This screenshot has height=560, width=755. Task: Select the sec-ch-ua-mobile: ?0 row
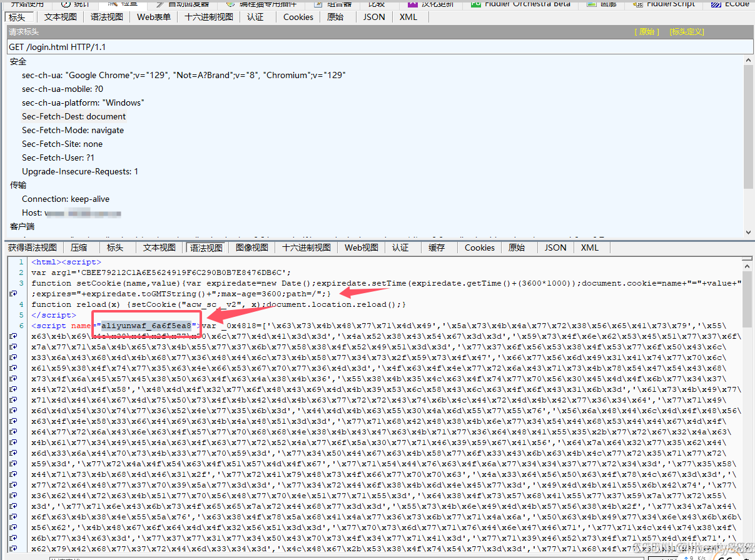[63, 89]
